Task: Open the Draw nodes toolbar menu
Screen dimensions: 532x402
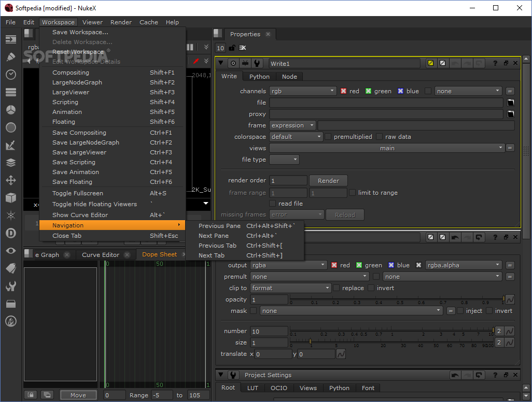Action: click(x=11, y=57)
